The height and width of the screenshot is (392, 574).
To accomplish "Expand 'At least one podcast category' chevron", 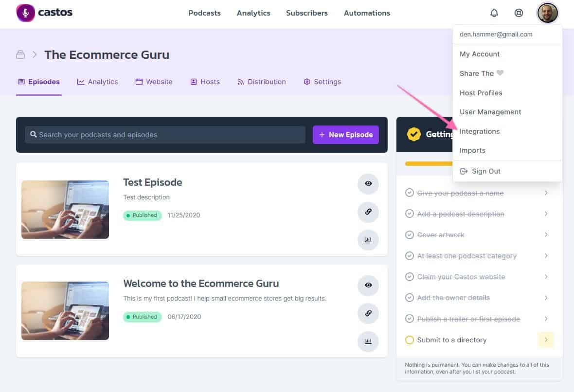I will [x=546, y=255].
